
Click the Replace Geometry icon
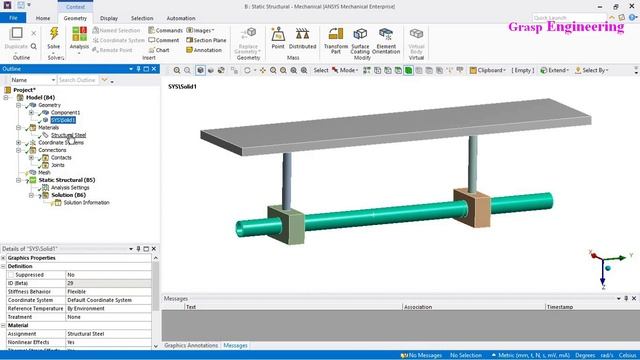(x=248, y=34)
